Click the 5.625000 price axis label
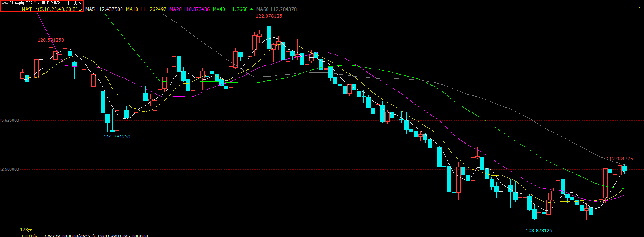 pos(9,120)
